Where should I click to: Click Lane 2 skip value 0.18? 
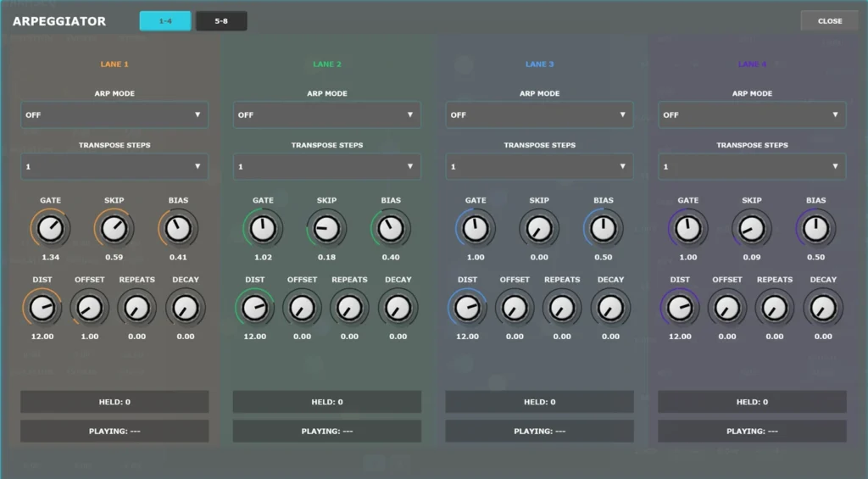326,257
